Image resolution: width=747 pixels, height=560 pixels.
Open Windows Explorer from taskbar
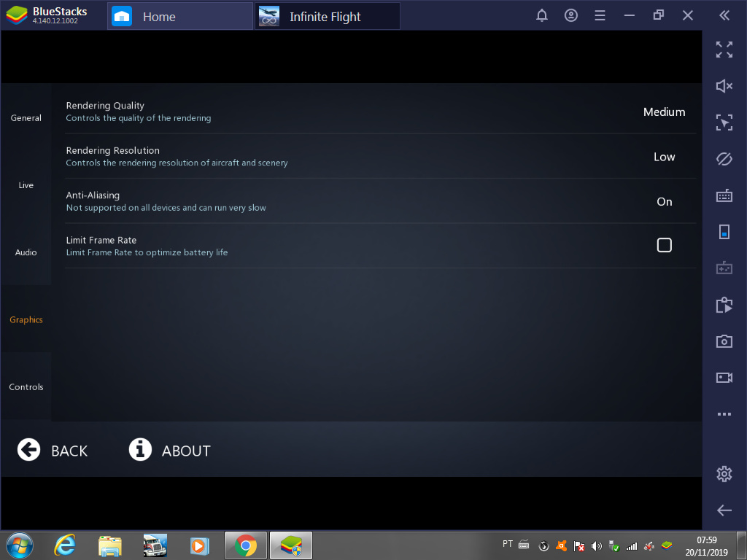point(110,545)
